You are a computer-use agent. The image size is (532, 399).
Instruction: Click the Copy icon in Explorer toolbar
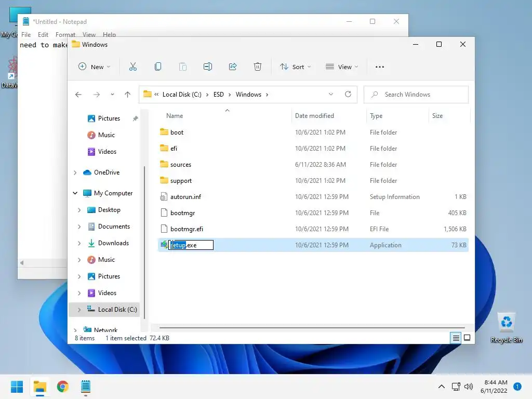(158, 67)
